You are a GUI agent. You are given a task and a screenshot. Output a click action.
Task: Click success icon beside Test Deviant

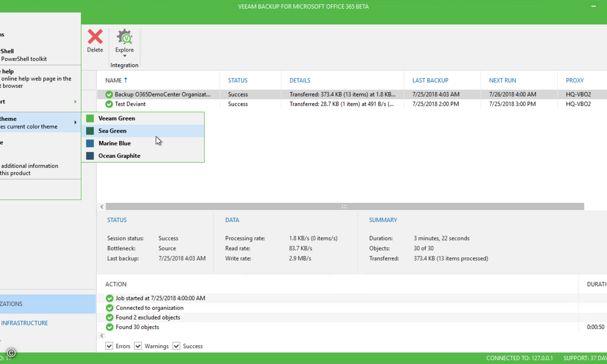[109, 104]
